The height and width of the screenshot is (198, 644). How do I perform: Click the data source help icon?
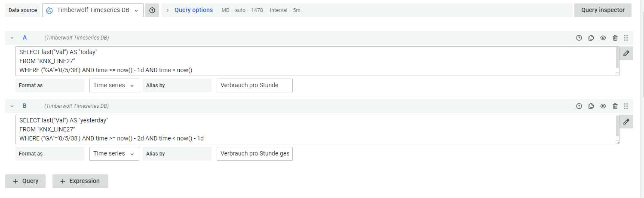pos(152,10)
